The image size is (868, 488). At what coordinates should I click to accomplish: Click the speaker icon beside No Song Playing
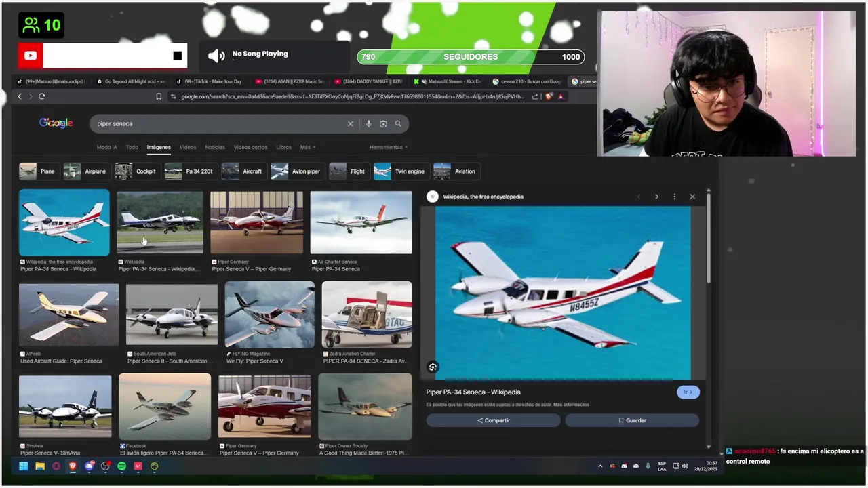tap(216, 56)
